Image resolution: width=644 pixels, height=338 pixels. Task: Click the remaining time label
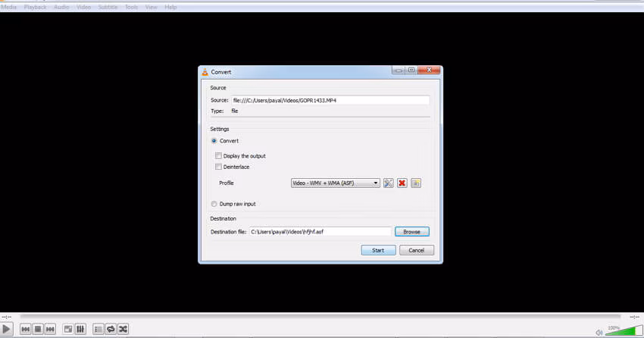(635, 317)
